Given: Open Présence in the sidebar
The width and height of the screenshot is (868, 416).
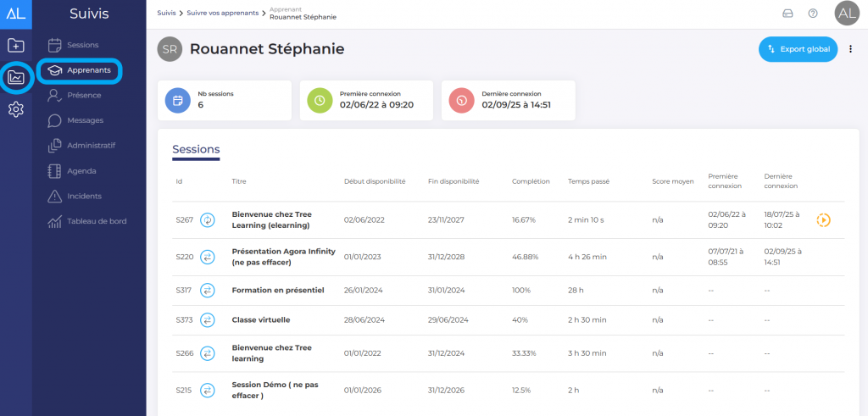Looking at the screenshot, I should [84, 96].
